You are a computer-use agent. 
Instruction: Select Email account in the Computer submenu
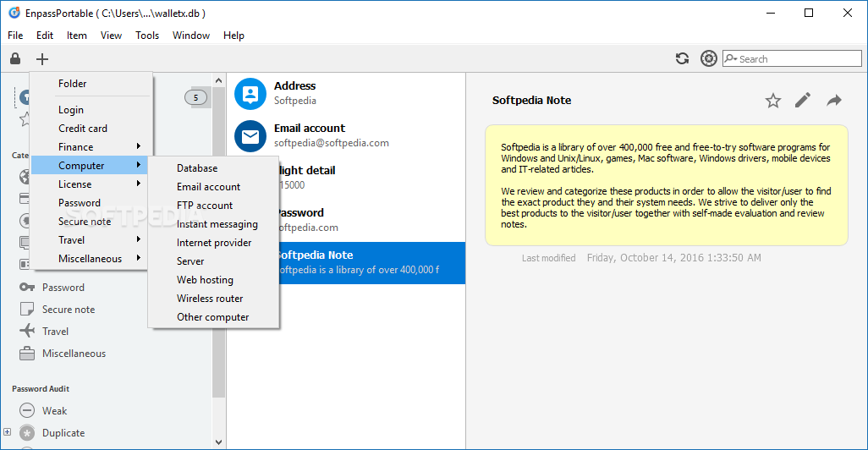coord(214,187)
